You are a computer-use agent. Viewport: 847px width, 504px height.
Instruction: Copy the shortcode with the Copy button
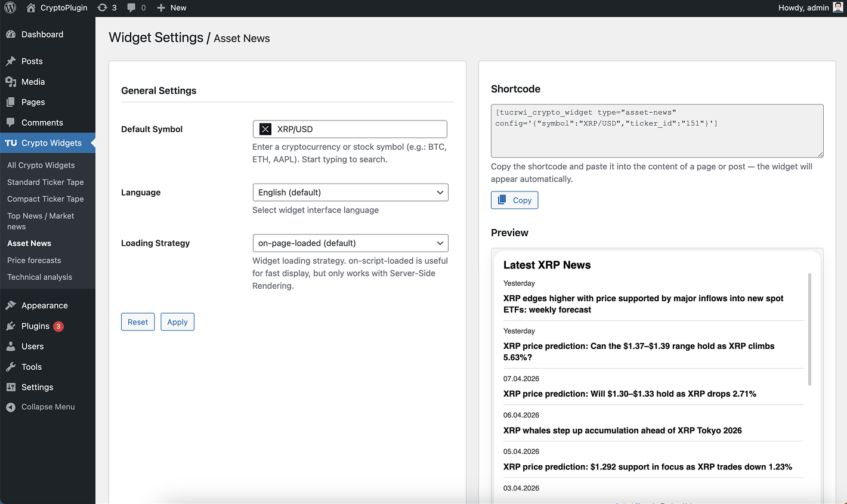514,200
